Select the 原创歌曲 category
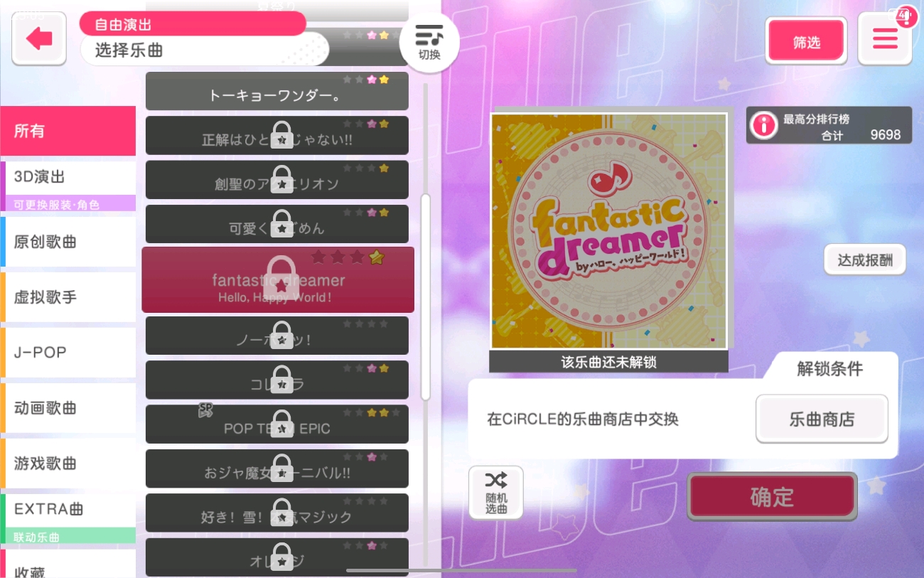The width and height of the screenshot is (924, 578). pos(68,242)
